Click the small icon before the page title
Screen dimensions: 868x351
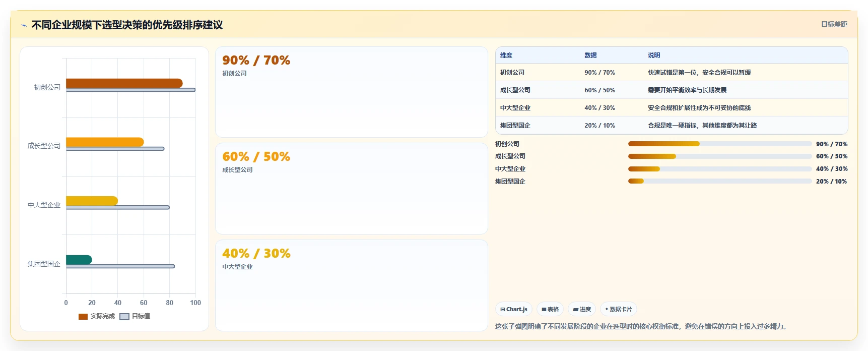24,25
